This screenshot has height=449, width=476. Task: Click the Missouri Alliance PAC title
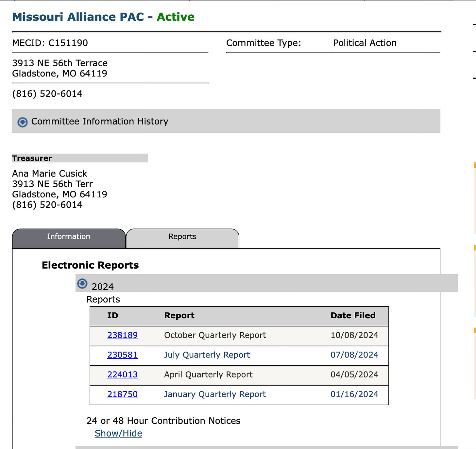click(x=78, y=17)
